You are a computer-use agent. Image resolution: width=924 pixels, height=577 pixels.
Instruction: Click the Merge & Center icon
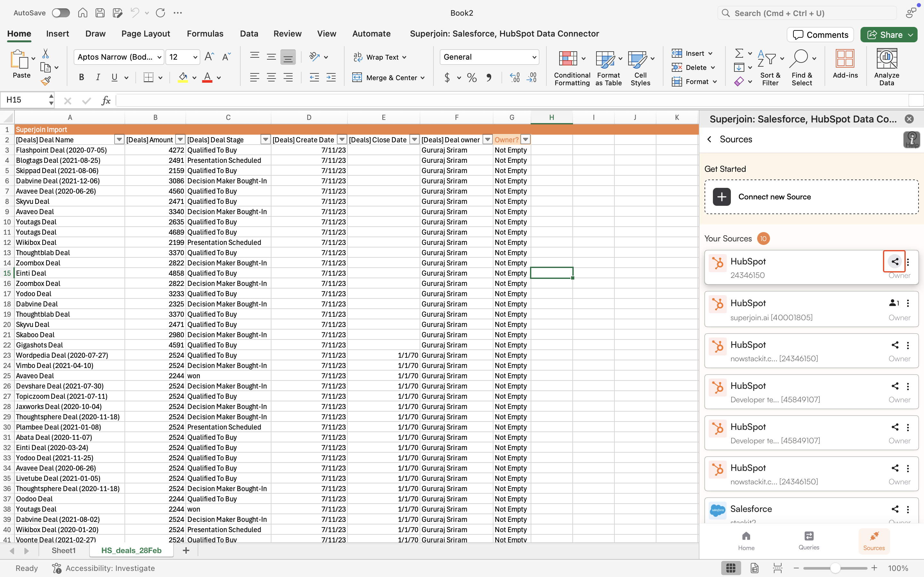point(357,78)
